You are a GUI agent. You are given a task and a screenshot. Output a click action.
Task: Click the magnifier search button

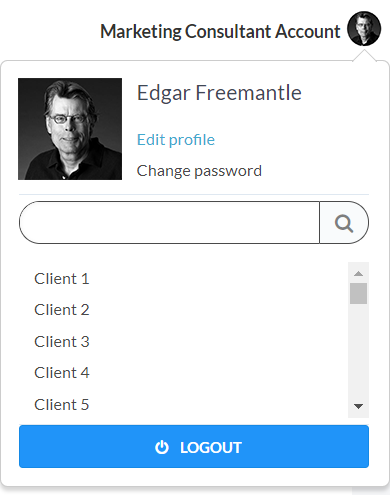click(344, 223)
